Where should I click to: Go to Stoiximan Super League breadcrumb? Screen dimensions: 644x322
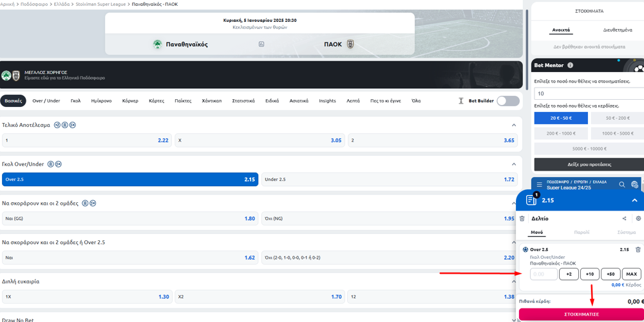tap(101, 4)
